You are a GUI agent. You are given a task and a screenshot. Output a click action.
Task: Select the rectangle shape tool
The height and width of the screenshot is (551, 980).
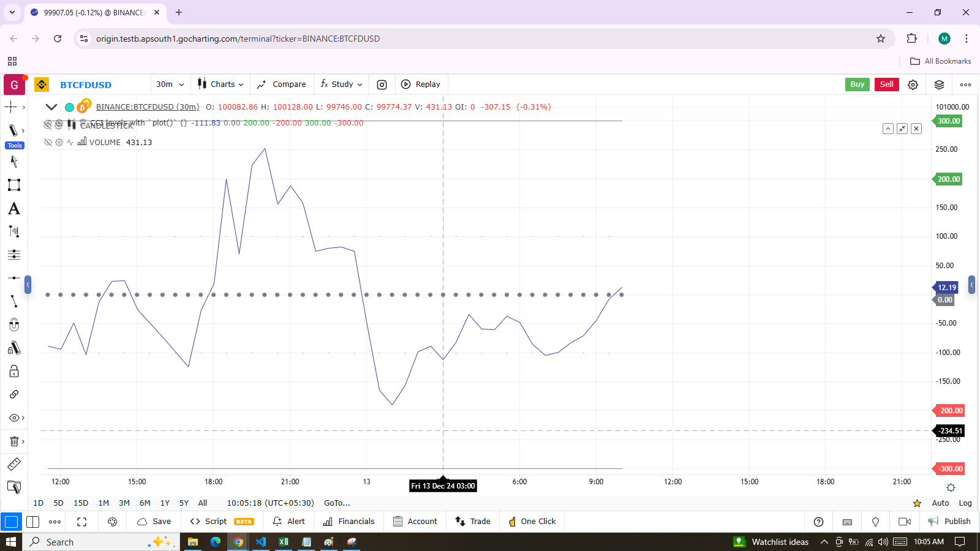[13, 185]
